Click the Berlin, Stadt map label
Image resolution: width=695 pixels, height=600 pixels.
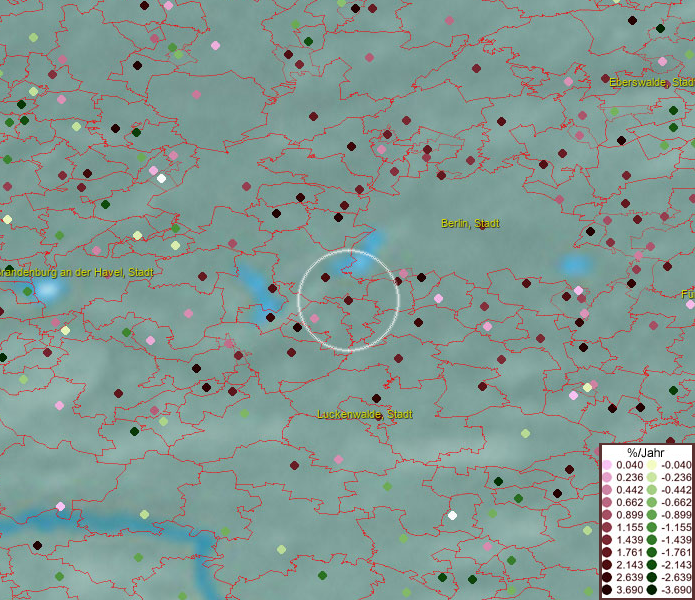pos(470,223)
